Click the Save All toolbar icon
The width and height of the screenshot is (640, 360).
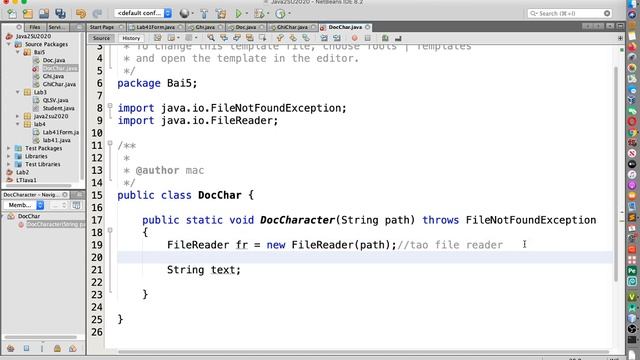[x=60, y=13]
